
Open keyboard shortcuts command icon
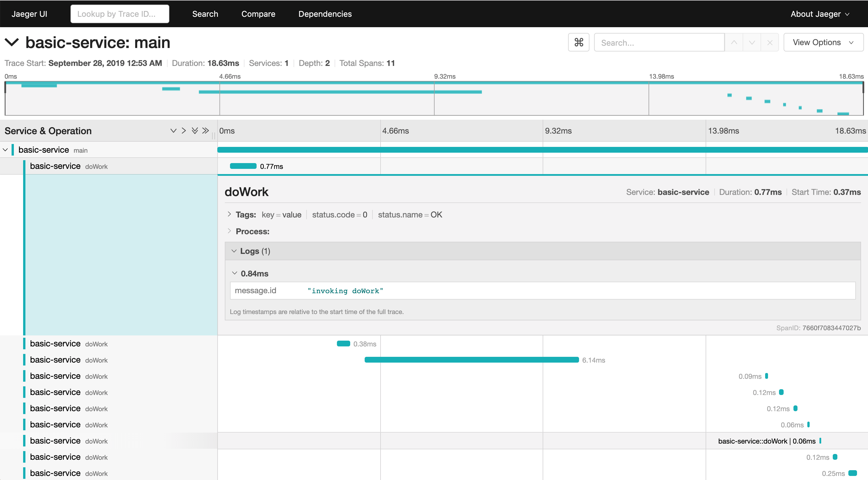[578, 43]
